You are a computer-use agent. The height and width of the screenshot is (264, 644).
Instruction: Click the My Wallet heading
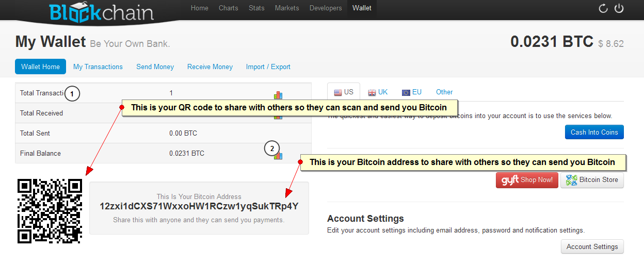(x=51, y=41)
